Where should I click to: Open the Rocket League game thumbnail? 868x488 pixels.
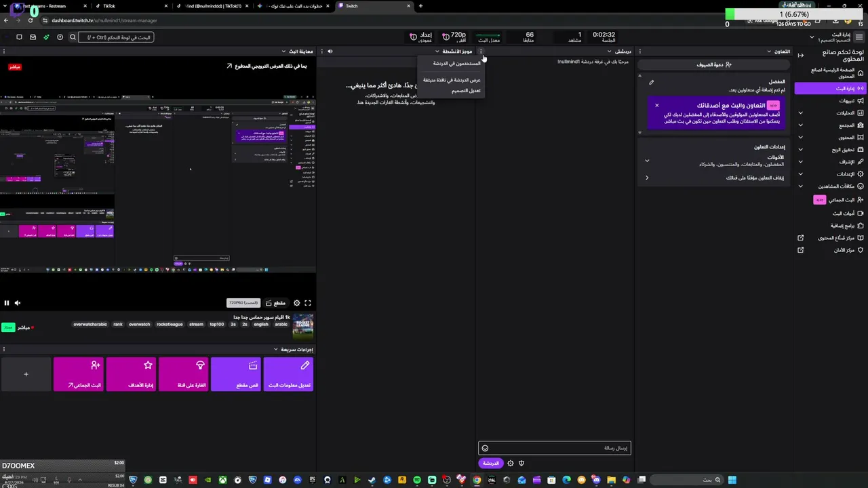tap(302, 326)
